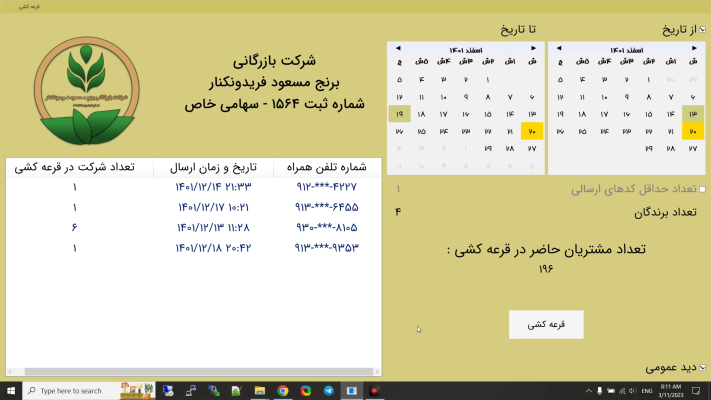Screen dimensions: 711x400
Task: Pick day ۱ in the 'از تاریخ' calendar
Action: coord(648,80)
